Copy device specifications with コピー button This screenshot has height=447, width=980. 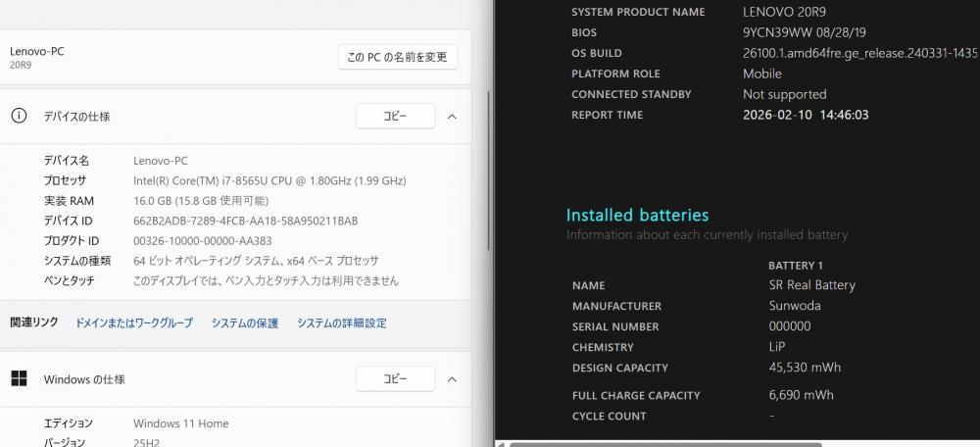[395, 117]
